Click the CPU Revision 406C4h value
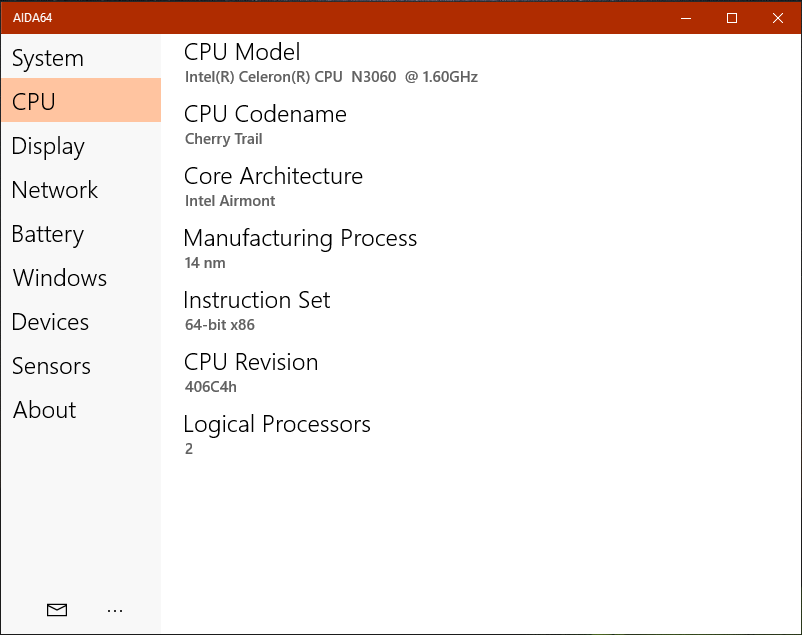 (211, 387)
